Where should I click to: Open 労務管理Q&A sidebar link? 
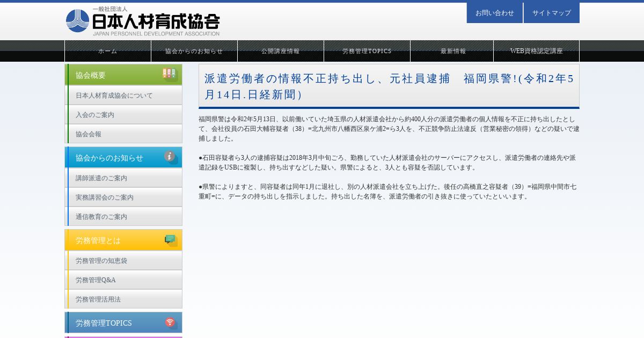click(x=123, y=280)
